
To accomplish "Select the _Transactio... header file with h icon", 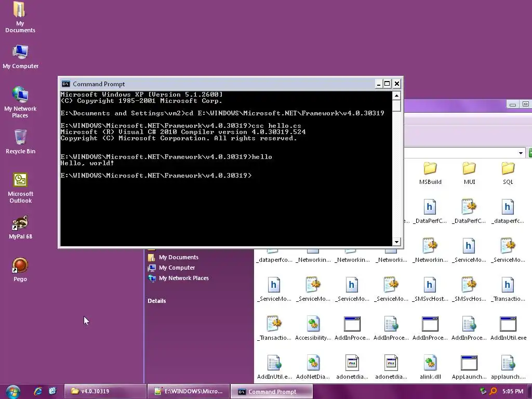I will 508,290.
